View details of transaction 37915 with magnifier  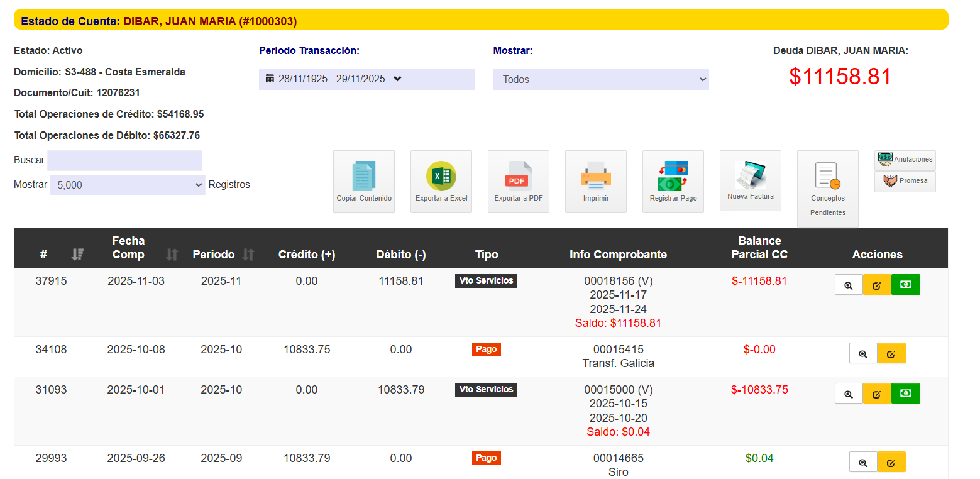[x=849, y=285]
